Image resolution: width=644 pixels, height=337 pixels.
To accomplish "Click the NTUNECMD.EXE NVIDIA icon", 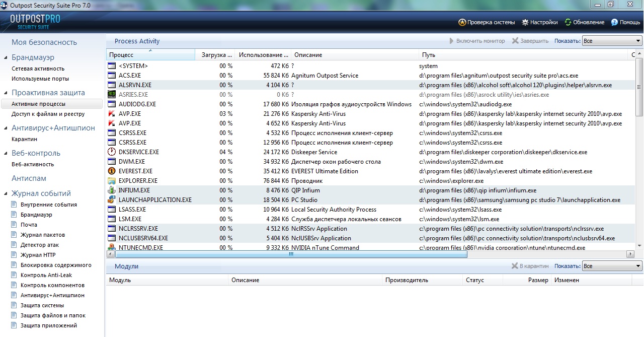I will tap(112, 247).
